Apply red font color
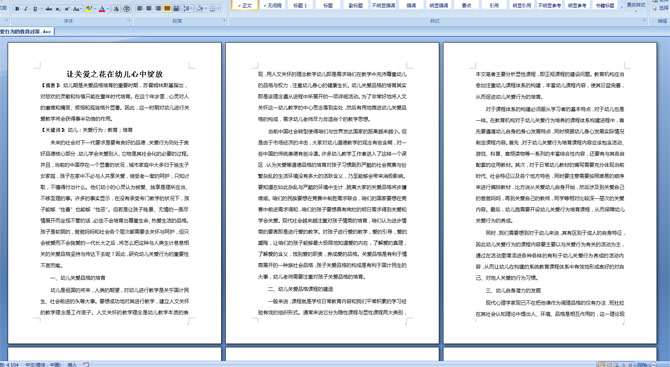This screenshot has height=367, width=670. 102,9
